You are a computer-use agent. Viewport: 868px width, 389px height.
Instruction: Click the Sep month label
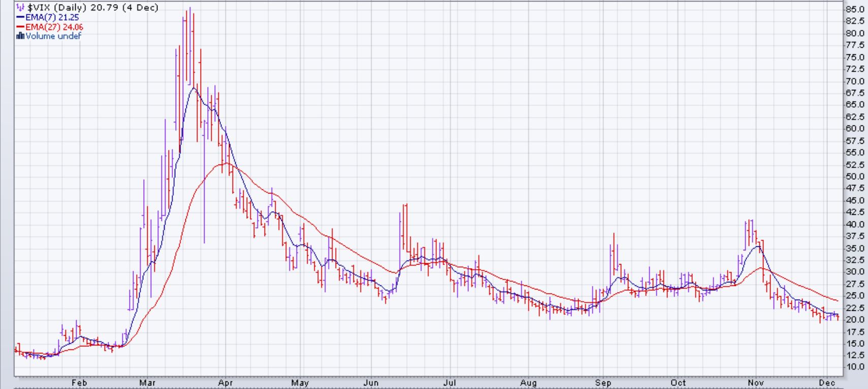603,383
